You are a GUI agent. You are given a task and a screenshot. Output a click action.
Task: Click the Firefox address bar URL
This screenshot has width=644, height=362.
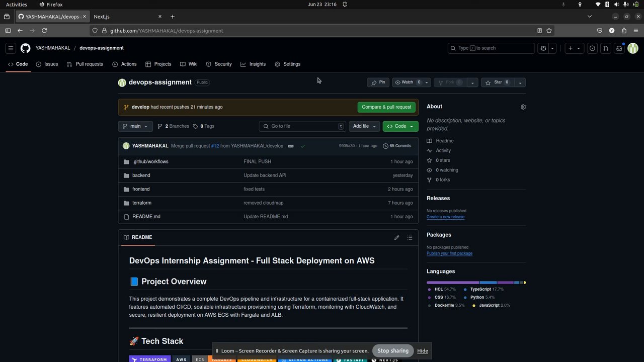click(x=167, y=31)
